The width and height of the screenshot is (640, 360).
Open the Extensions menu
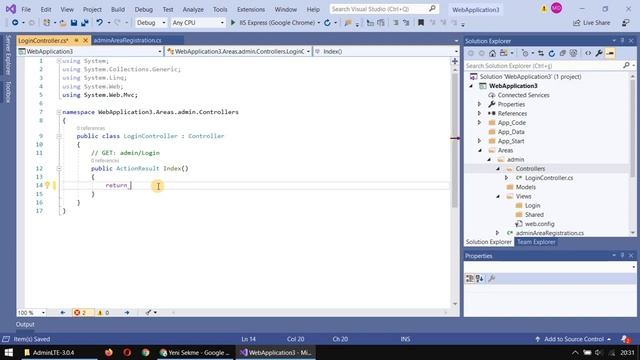pos(251,9)
